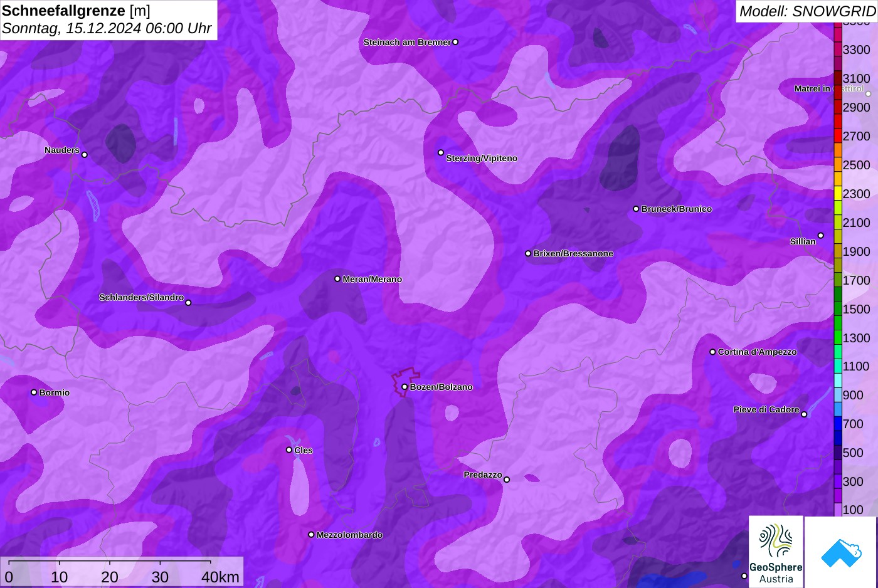
Task: Click the legend value "700"
Action: click(853, 424)
